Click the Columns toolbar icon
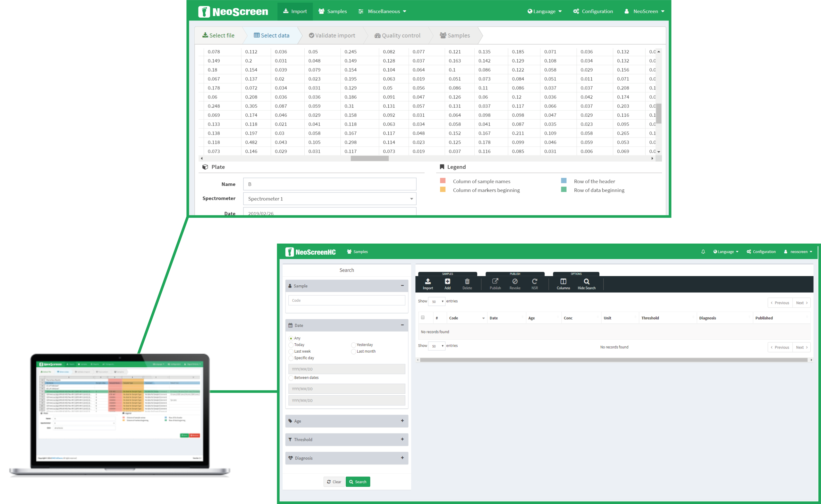821x504 pixels. coord(563,284)
